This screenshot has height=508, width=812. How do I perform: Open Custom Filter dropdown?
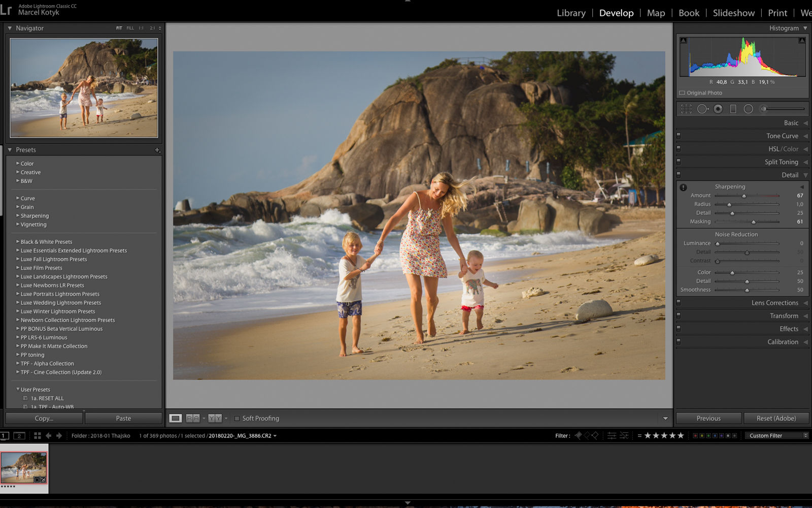[776, 436]
